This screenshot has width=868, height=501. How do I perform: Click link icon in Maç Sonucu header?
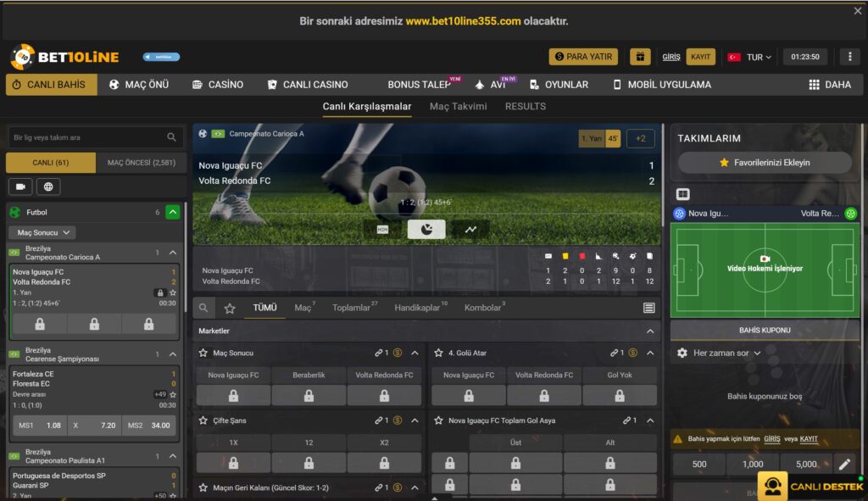(x=379, y=353)
